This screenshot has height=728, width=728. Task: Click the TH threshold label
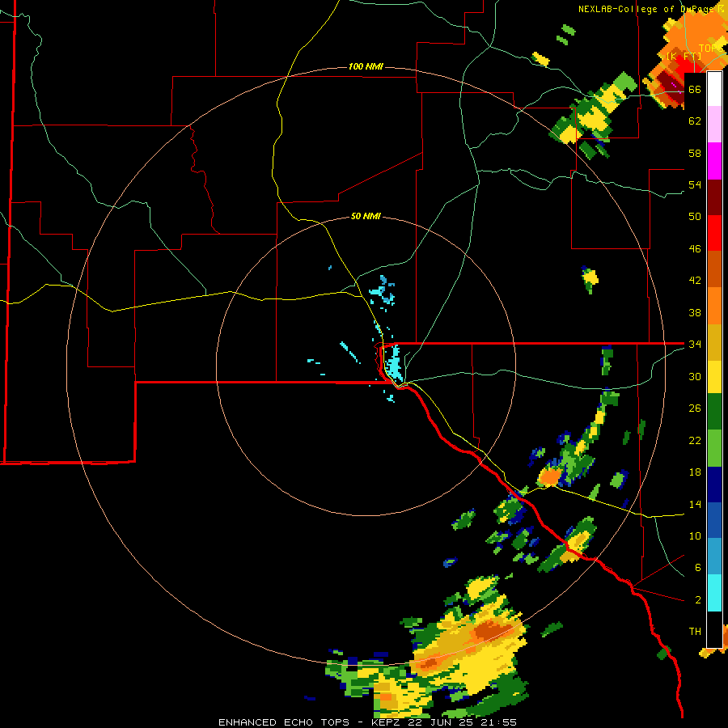pyautogui.click(x=695, y=632)
